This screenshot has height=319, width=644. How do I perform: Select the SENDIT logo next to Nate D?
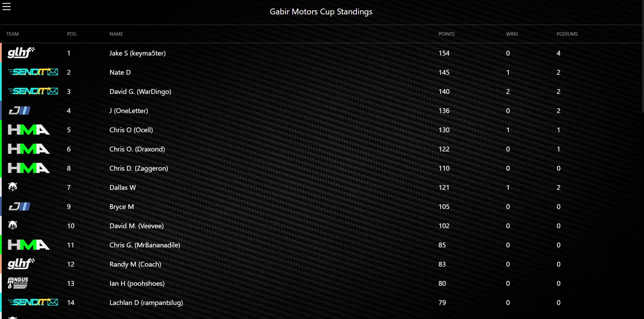[33, 72]
